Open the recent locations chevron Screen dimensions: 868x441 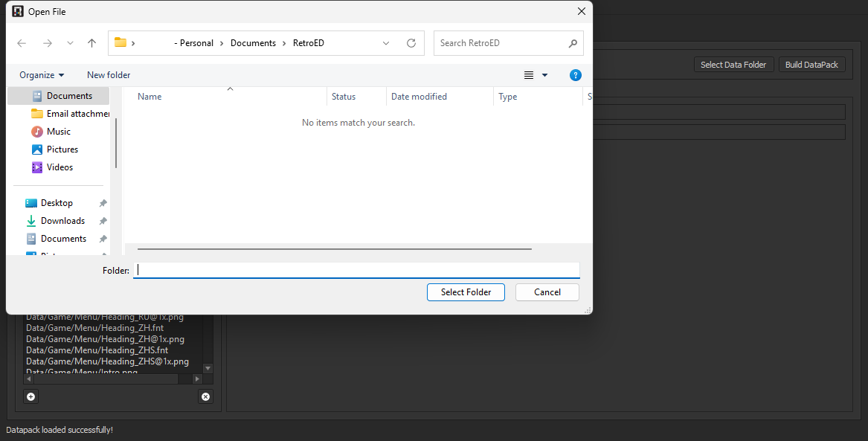tap(70, 43)
